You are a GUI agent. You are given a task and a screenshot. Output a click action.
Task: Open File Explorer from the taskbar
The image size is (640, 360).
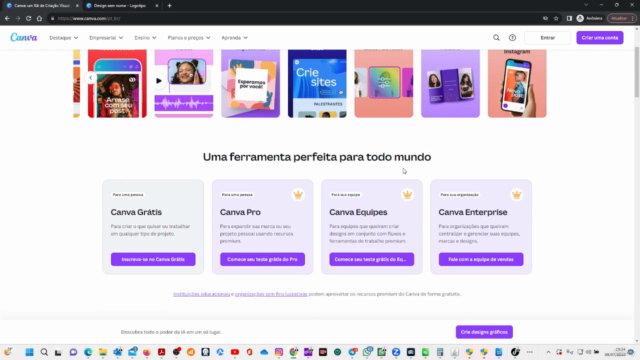click(103, 352)
